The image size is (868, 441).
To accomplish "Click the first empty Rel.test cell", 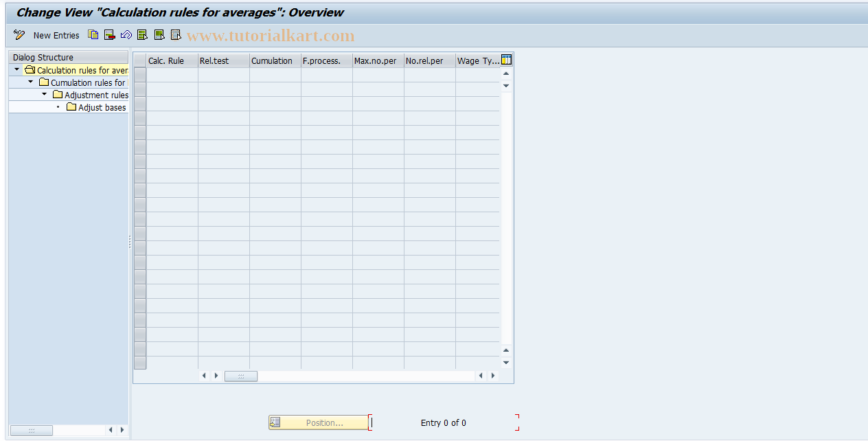I will tap(224, 74).
